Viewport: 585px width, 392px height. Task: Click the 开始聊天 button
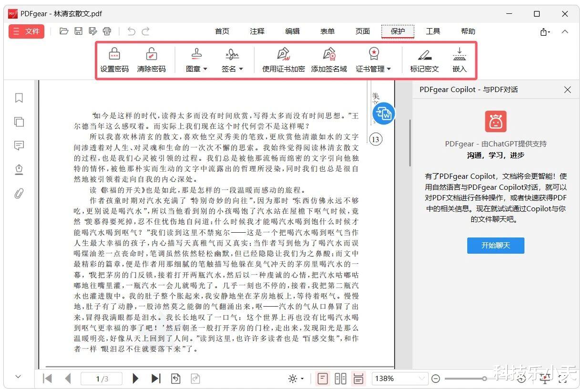pyautogui.click(x=496, y=245)
